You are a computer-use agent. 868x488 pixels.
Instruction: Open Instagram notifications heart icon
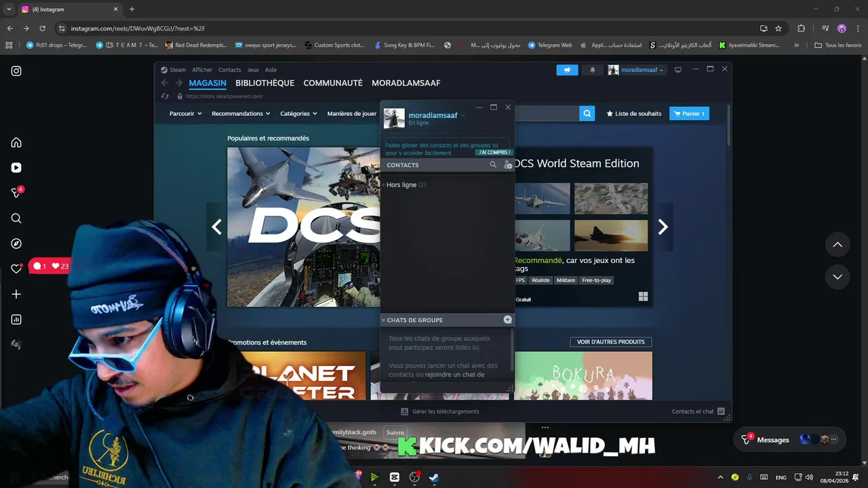pyautogui.click(x=16, y=269)
